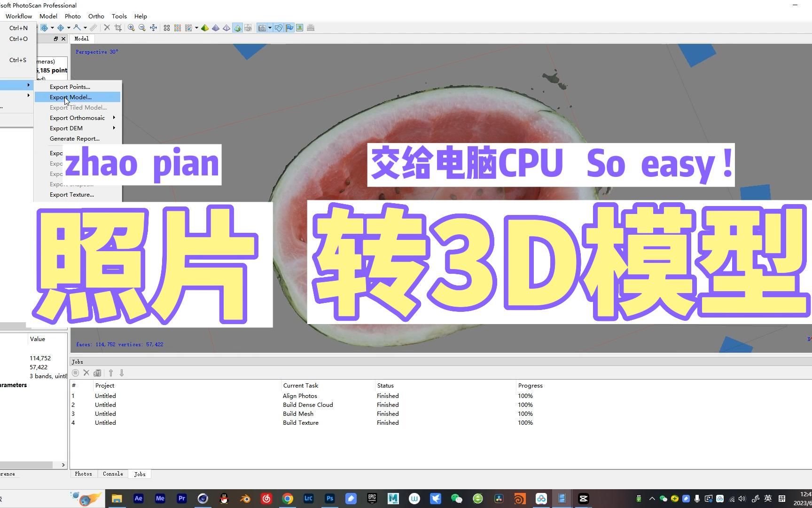Open the Capture Photo camera tool
This screenshot has height=508, width=812.
point(261,27)
